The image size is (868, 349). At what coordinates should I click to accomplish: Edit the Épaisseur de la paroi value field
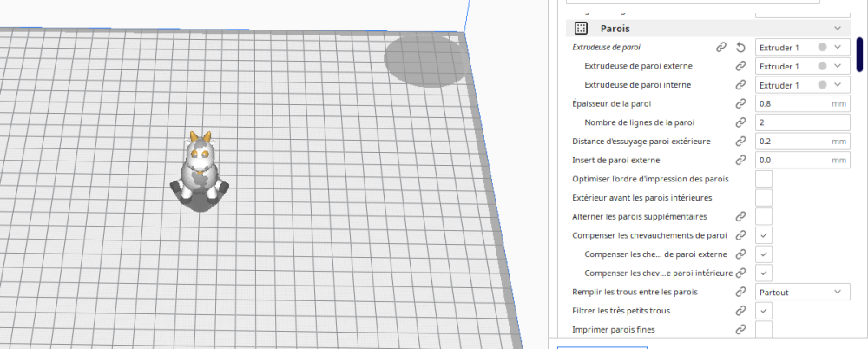[x=802, y=103]
